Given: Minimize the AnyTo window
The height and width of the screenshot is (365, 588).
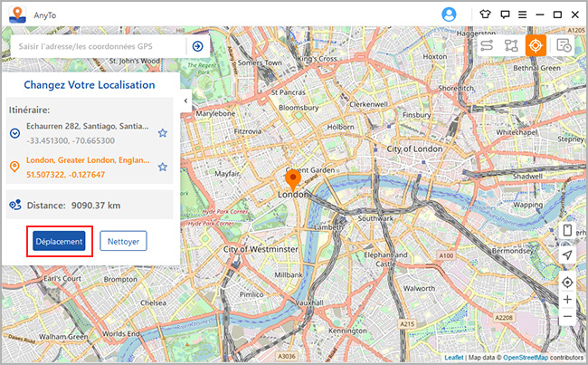Looking at the screenshot, I should click(540, 14).
